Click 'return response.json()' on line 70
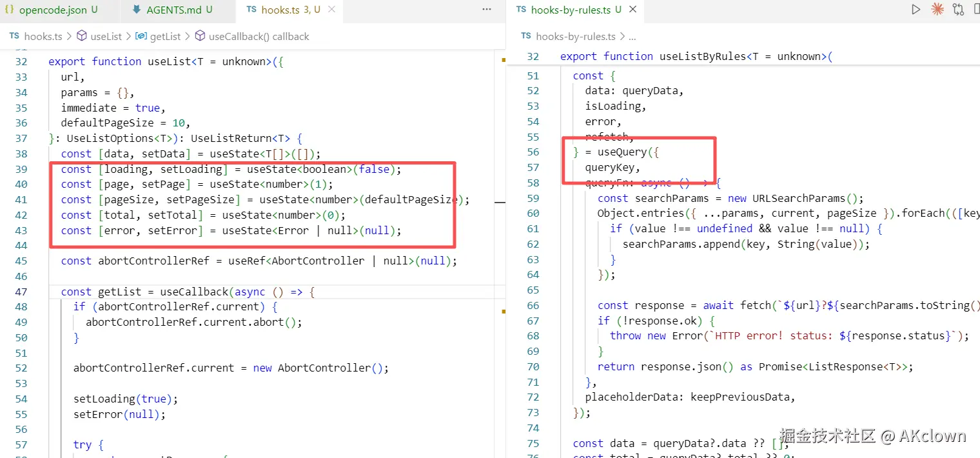The width and height of the screenshot is (980, 458). tap(665, 366)
